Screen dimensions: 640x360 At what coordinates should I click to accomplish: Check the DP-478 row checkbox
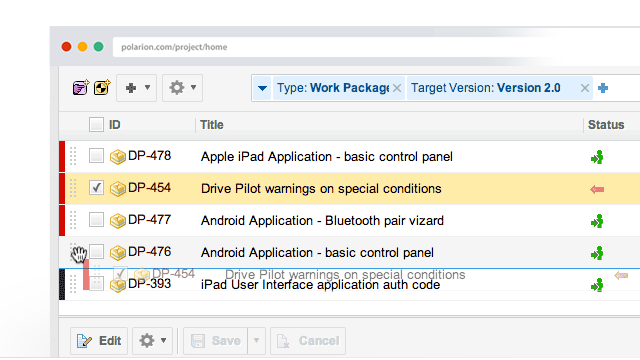point(96,156)
